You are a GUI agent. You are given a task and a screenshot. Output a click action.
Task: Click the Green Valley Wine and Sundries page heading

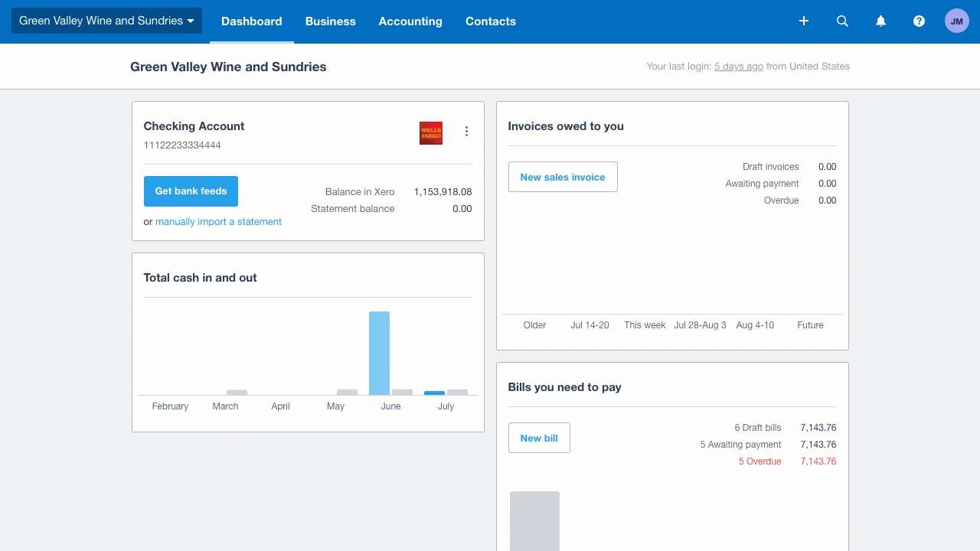pyautogui.click(x=228, y=67)
